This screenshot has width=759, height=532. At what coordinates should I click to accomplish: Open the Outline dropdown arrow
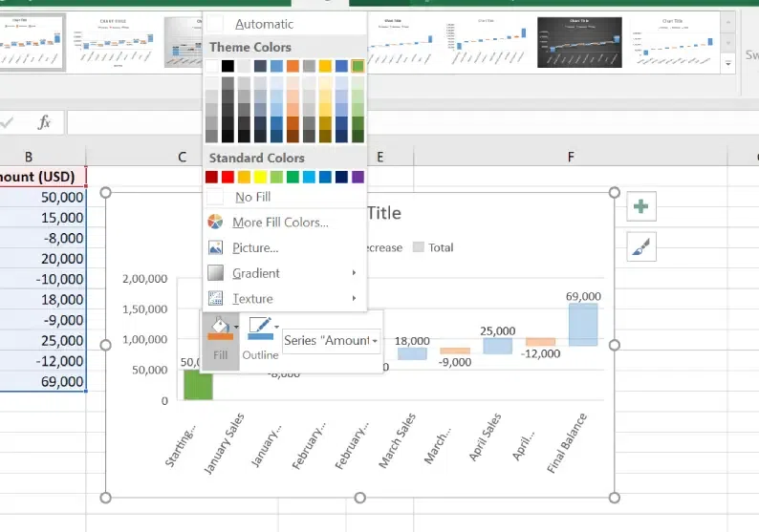277,328
